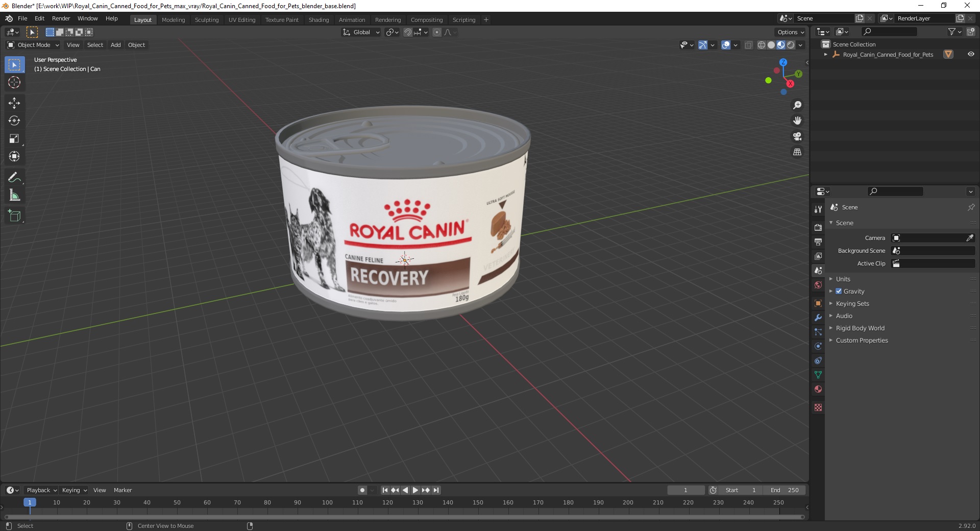Toggle the camera view icon
The width and height of the screenshot is (980, 531).
(x=797, y=136)
